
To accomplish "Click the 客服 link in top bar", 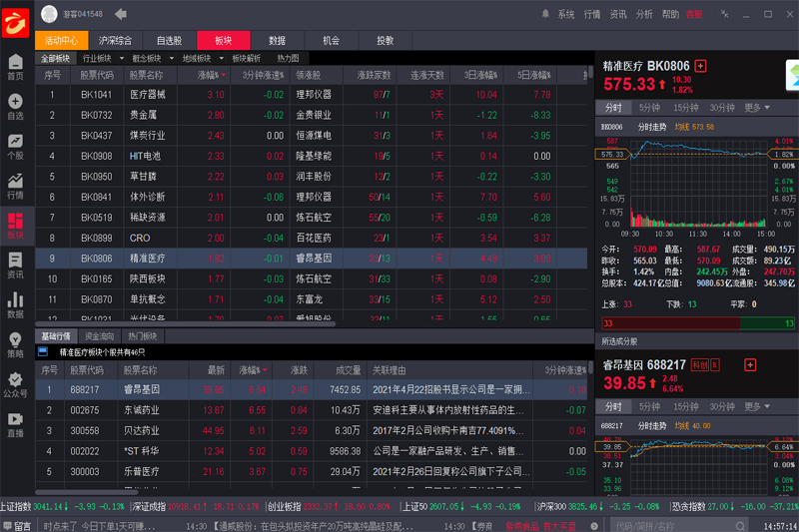I will pyautogui.click(x=693, y=14).
